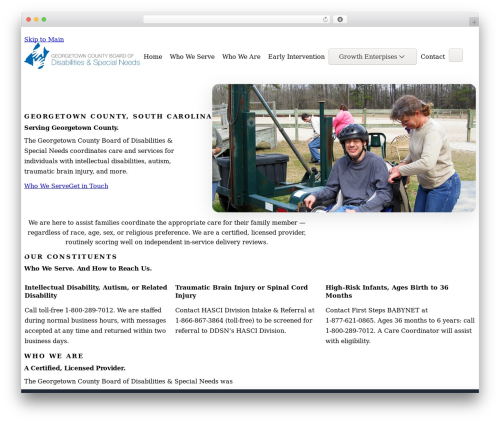Screen dimensions: 500x423
Task: Click the 'Who We Are' section heading
Action: (54, 356)
